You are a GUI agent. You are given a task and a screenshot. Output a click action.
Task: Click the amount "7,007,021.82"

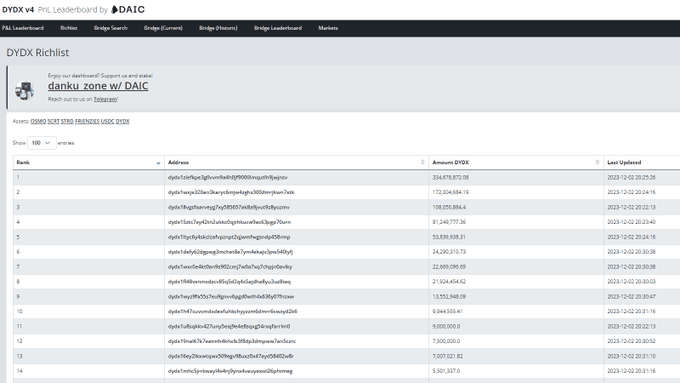(448, 356)
